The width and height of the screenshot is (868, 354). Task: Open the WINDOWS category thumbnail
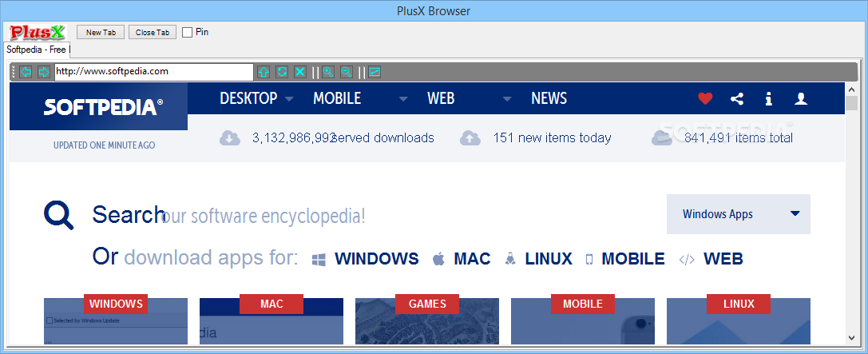[x=116, y=320]
